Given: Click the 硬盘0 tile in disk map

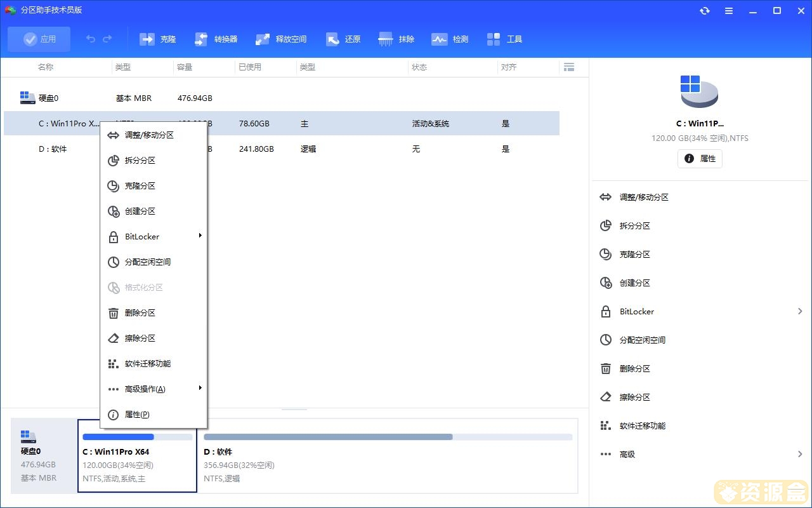Looking at the screenshot, I should [x=44, y=456].
